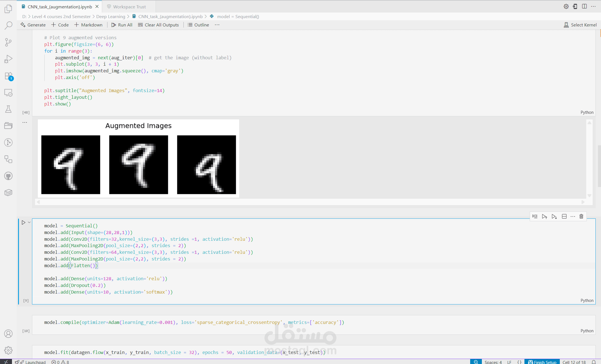Open the Extensions view showing one notification
601x364 pixels.
tap(8, 76)
